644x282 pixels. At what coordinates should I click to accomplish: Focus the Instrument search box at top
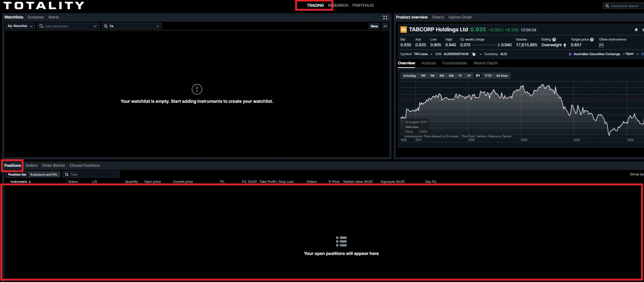pos(623,6)
